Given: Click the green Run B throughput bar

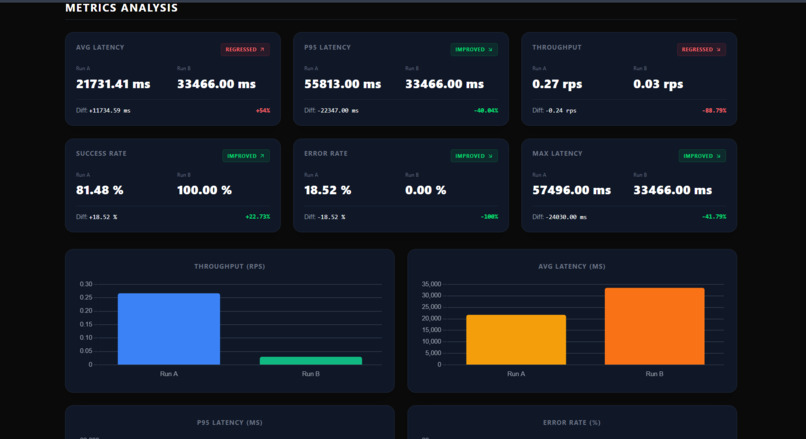Looking at the screenshot, I should [311, 361].
